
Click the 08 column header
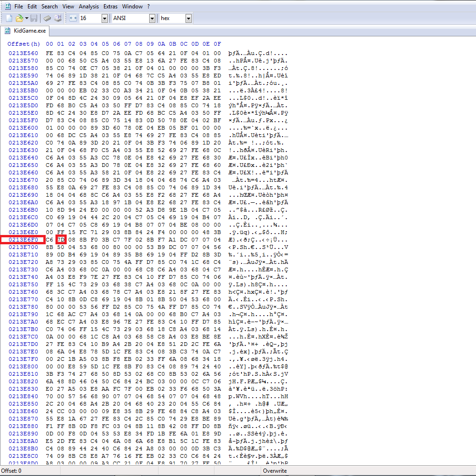(139, 44)
